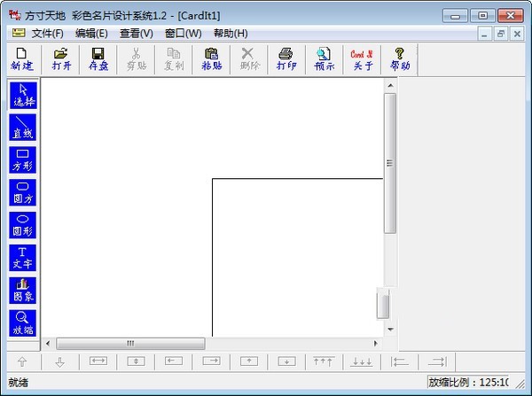Click the down arrow icon on the bottom toolbar
Viewport: 532px width, 396px height.
coord(60,361)
